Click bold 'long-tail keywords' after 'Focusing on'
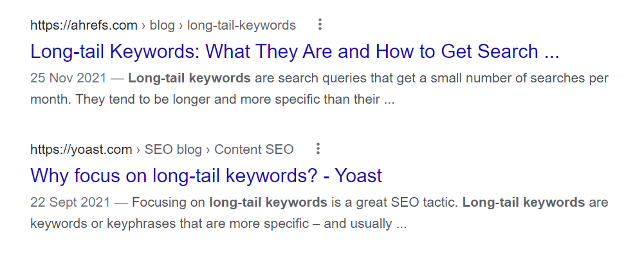The image size is (644, 255). tap(268, 202)
